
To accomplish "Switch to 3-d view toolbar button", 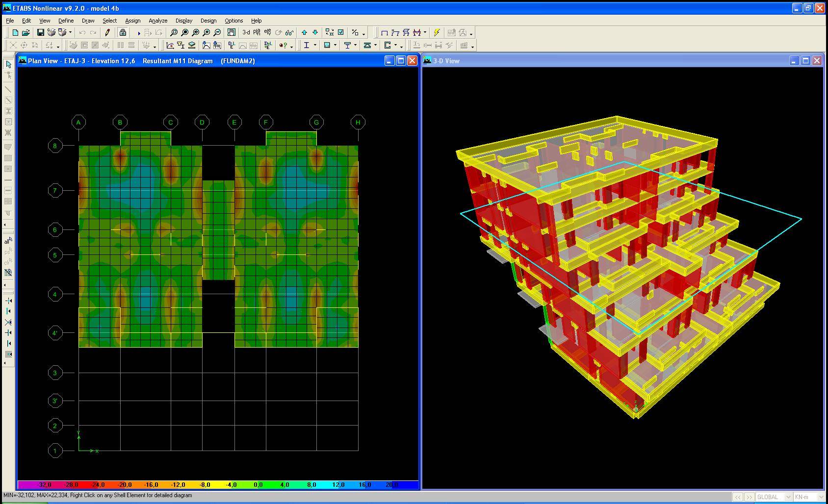I will [x=246, y=33].
